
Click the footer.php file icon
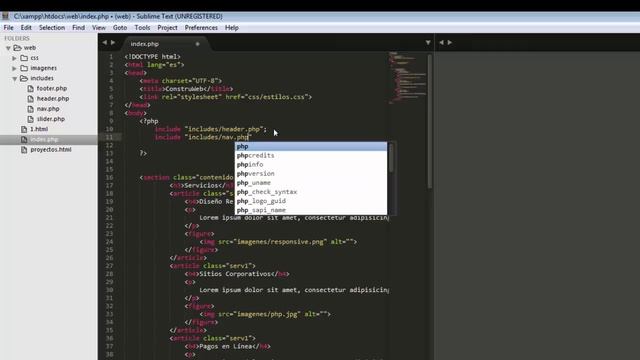(x=31, y=89)
